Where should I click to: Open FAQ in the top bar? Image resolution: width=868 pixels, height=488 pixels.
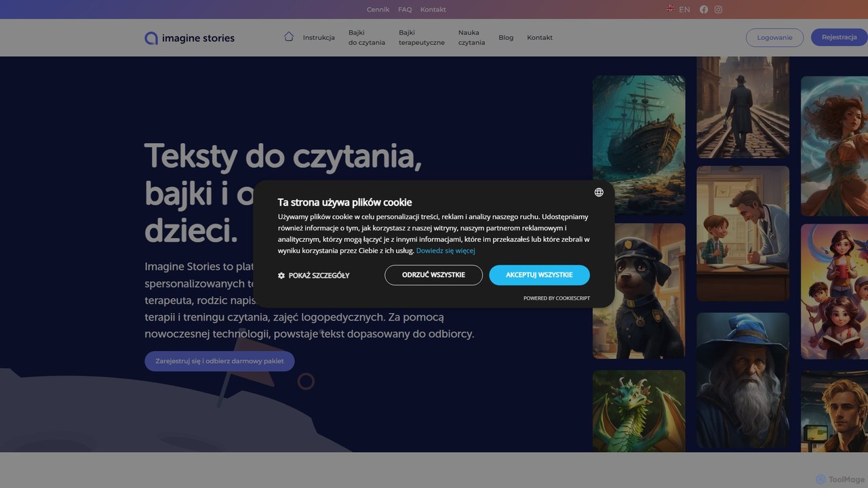(405, 9)
